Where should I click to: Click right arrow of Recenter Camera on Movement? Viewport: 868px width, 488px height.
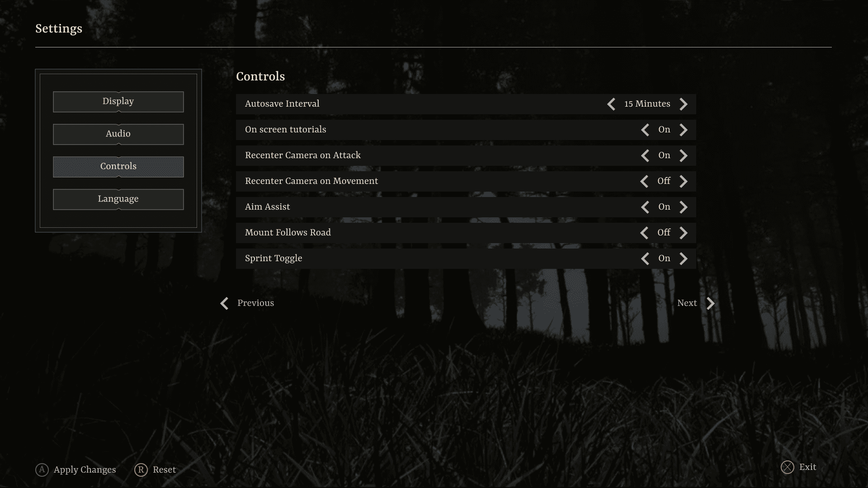[x=684, y=182]
